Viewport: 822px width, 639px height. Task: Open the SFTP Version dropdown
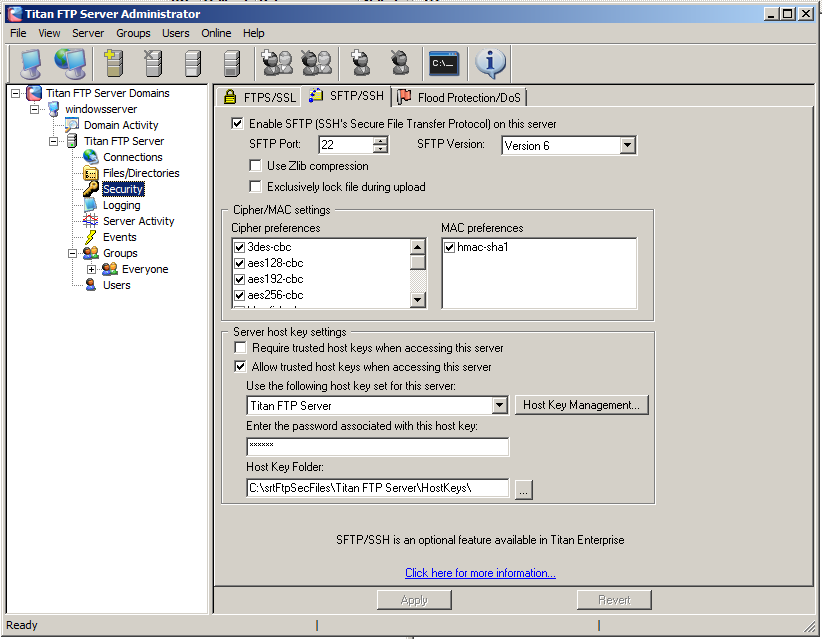coord(628,145)
